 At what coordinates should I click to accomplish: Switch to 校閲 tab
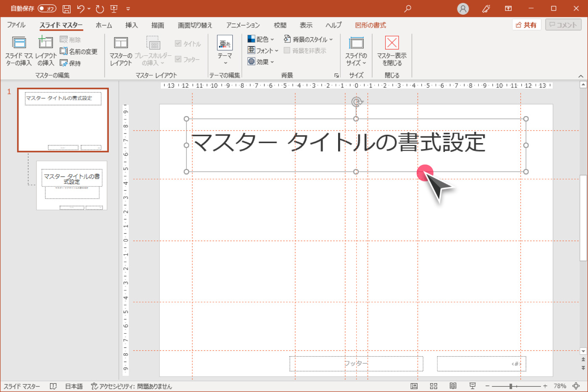(x=280, y=25)
